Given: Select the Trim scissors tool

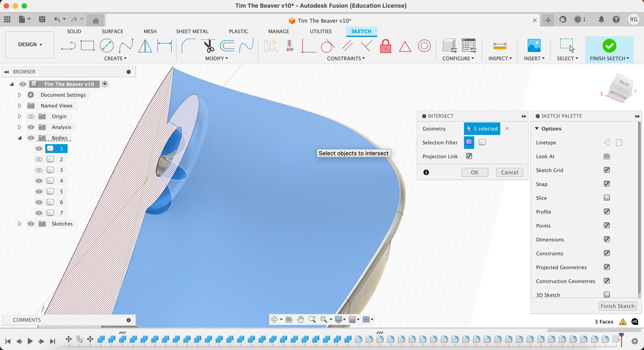Looking at the screenshot, I should [x=209, y=46].
